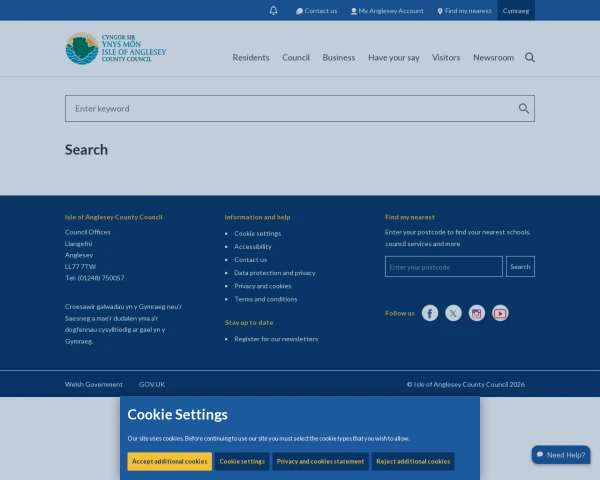Open My Anglesey Account link

point(387,11)
